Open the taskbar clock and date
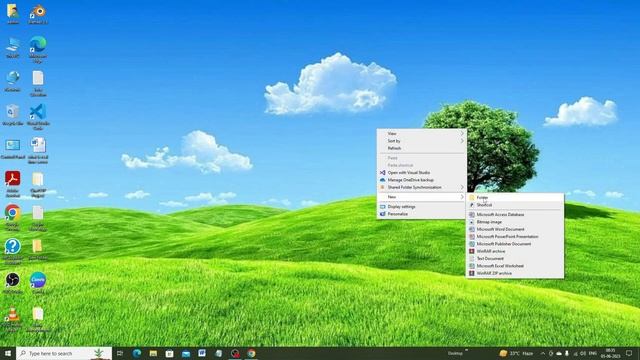Screen dimensions: 640x360 611,353
